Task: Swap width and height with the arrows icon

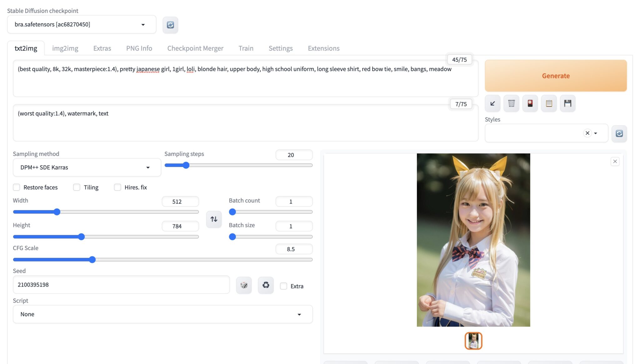Action: (214, 219)
